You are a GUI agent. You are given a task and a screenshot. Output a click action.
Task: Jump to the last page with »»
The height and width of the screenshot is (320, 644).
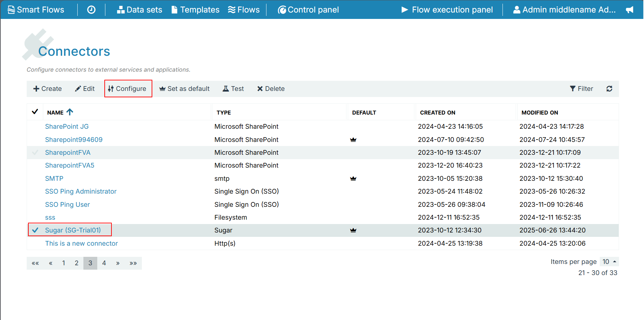click(x=133, y=263)
